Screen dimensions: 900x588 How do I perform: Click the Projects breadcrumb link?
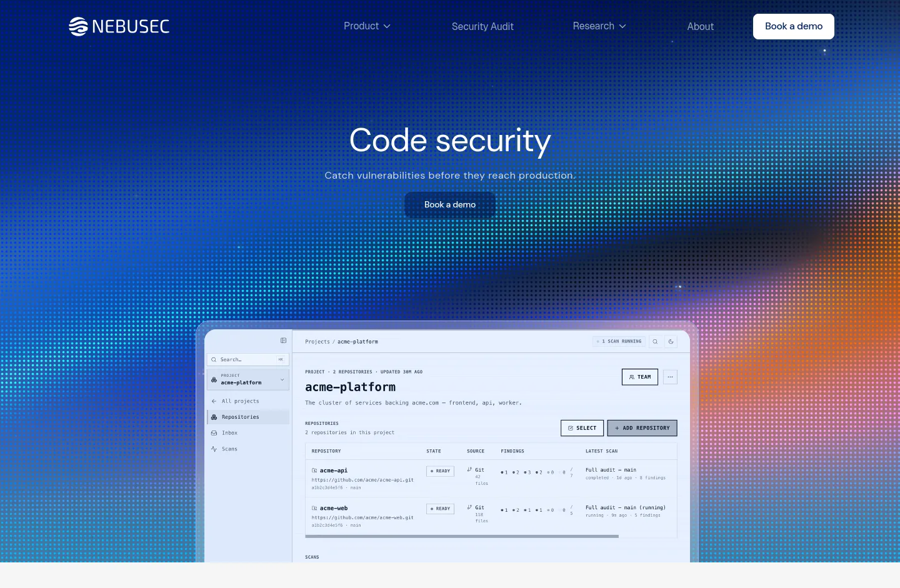317,342
